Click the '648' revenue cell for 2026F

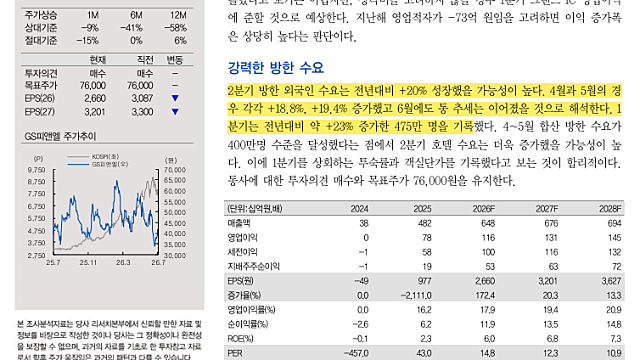point(488,223)
